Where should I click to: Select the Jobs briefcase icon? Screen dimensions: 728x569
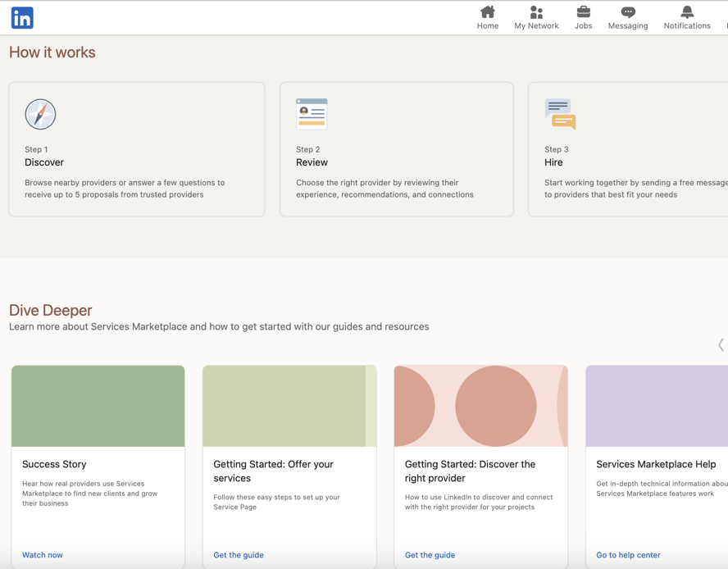(x=583, y=11)
